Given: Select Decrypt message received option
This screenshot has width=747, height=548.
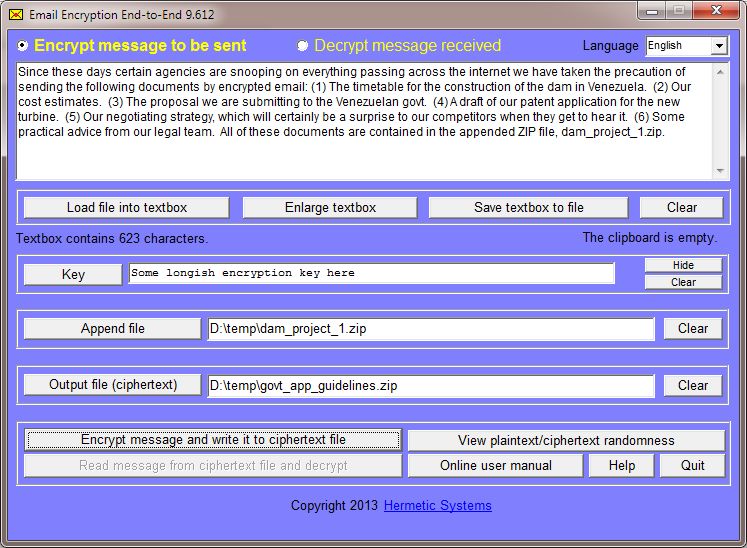Looking at the screenshot, I should [303, 46].
